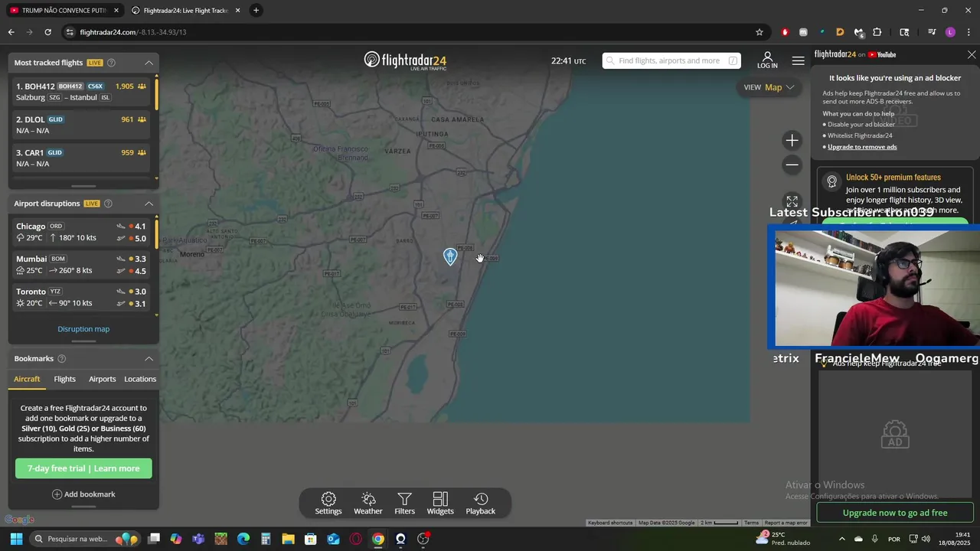This screenshot has height=551, width=980.
Task: Open help for Airport disruptions
Action: [x=108, y=204]
